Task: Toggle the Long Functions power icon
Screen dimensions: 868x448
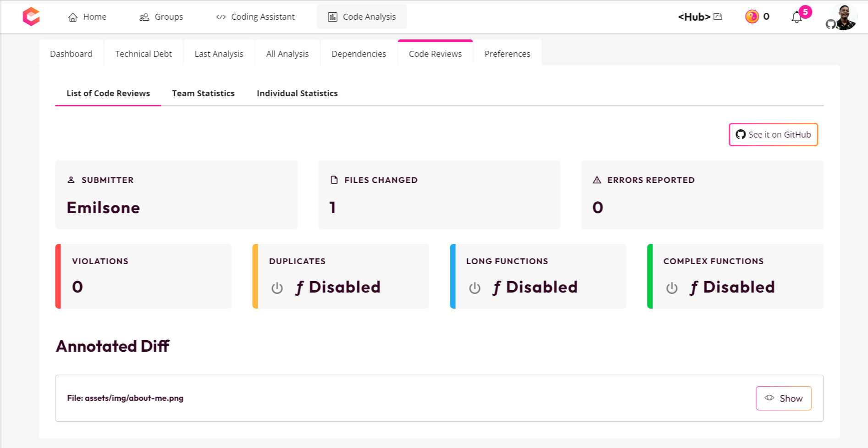Action: [475, 288]
